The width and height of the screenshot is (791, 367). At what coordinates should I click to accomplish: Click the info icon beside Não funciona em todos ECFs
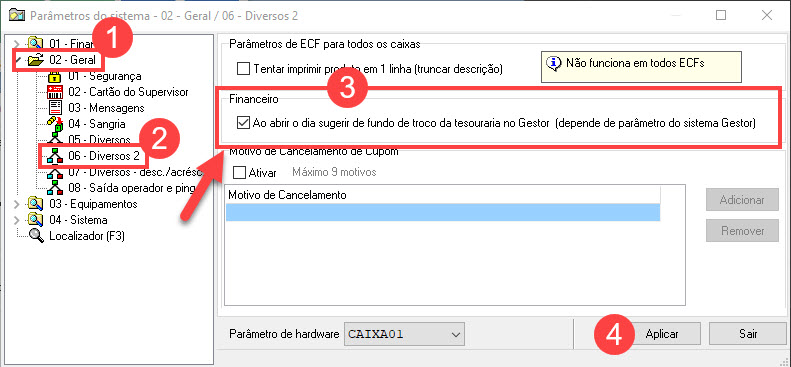554,63
